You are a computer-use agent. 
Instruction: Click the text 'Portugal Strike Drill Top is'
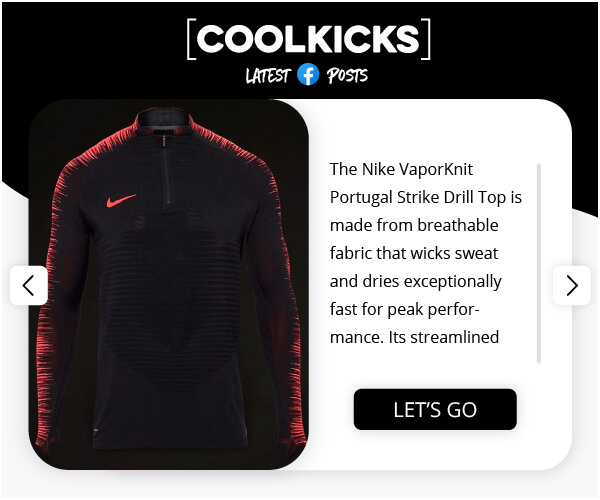click(x=426, y=197)
